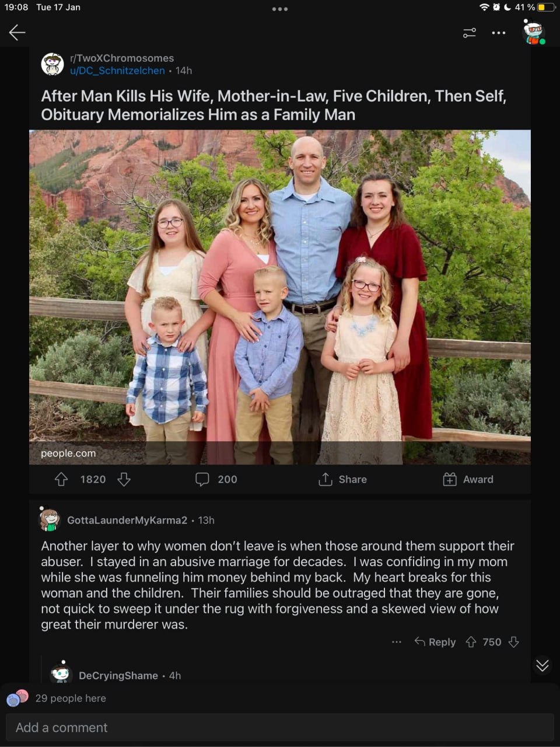Downvote the comment with 750 points
Viewport: 560px width, 747px height.
click(513, 642)
